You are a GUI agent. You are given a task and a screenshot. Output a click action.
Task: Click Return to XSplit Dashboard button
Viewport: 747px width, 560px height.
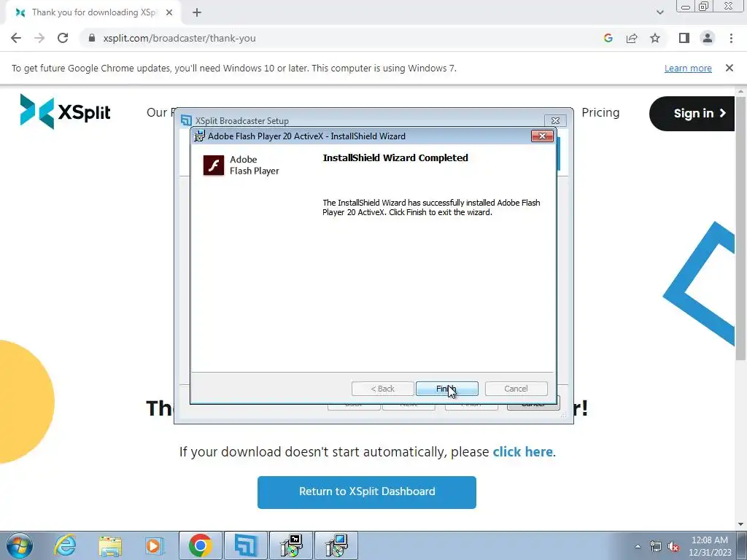tap(367, 492)
